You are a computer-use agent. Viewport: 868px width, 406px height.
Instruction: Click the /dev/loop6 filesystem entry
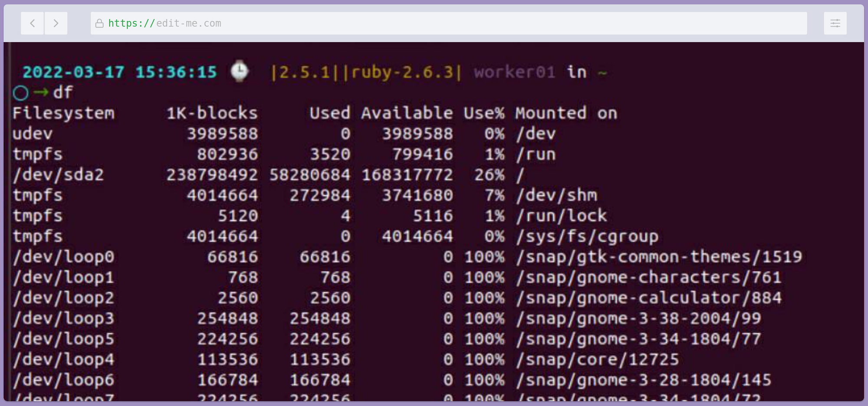click(x=63, y=380)
